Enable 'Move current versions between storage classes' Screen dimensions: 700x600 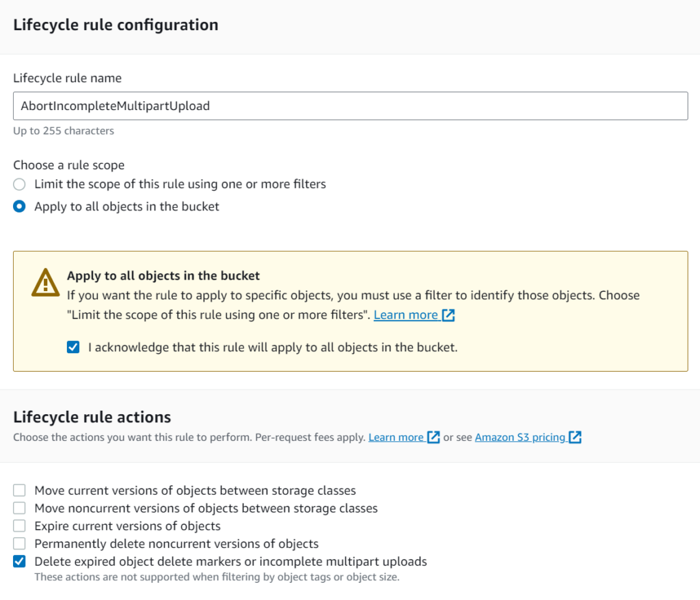pos(20,491)
